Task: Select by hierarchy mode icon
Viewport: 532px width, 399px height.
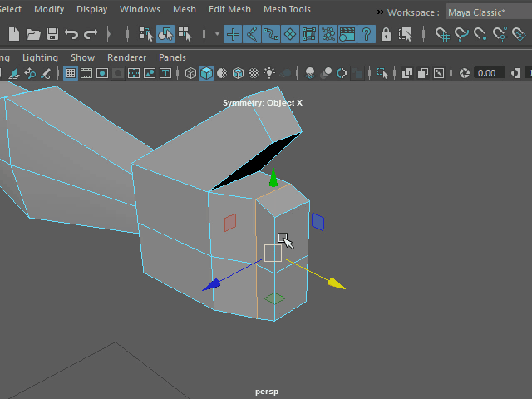Action: point(146,34)
